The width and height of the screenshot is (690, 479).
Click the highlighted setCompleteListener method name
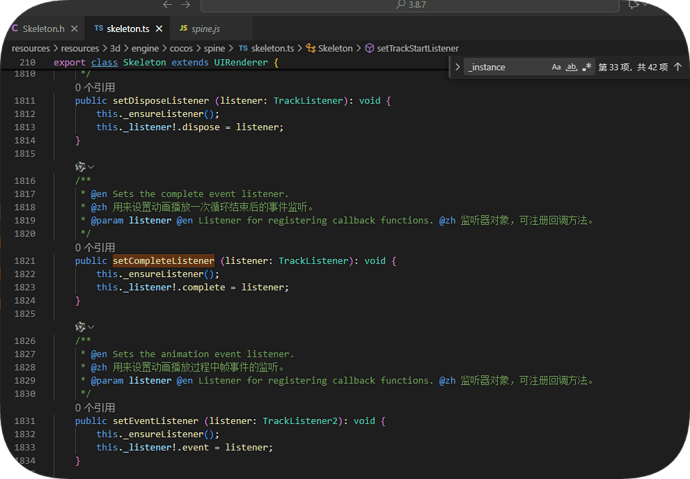pyautogui.click(x=163, y=261)
